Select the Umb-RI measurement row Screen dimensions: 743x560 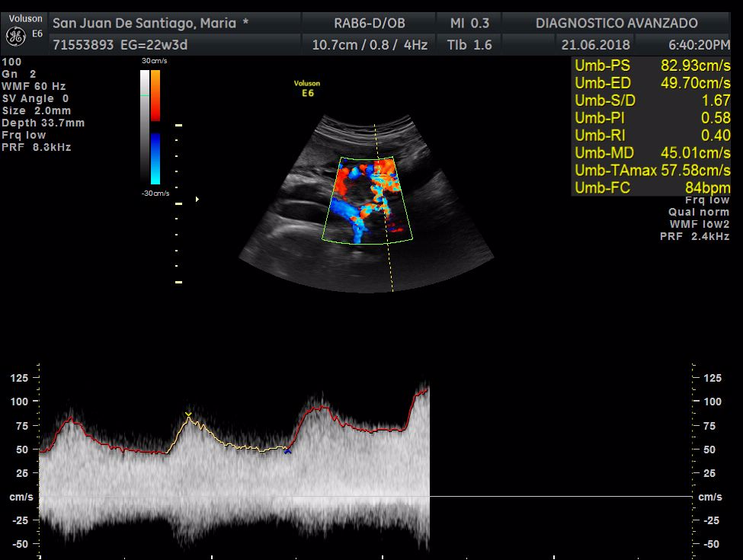651,136
